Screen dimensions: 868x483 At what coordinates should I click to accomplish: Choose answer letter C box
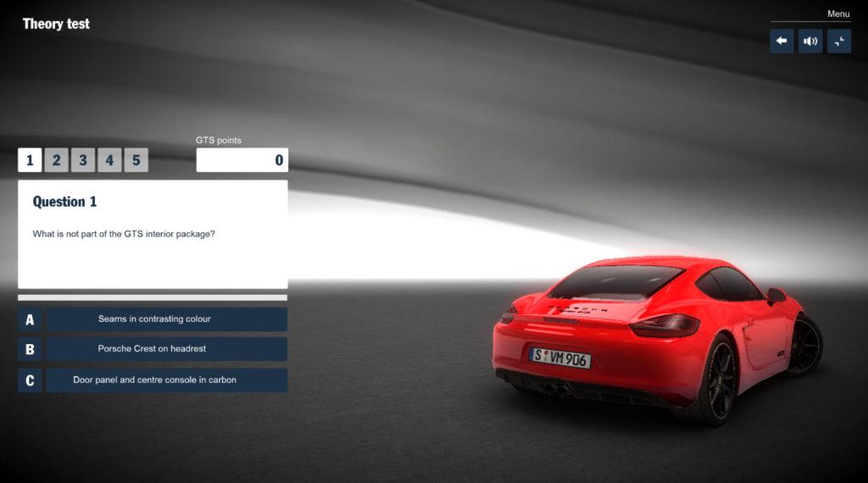pos(30,380)
